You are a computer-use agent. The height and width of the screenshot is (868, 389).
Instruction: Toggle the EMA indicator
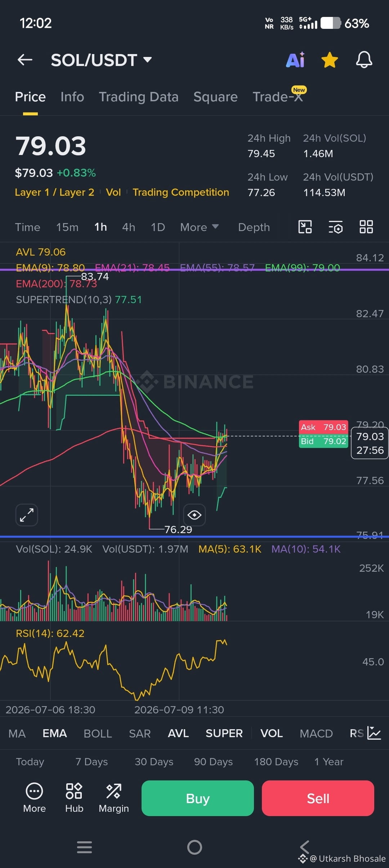pyautogui.click(x=55, y=734)
